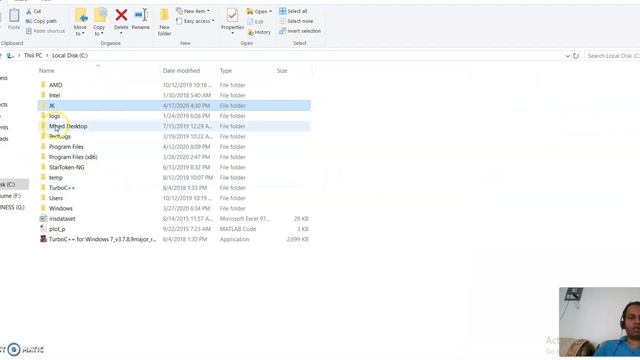Image resolution: width=640 pixels, height=360 pixels.
Task: Click Edit in the Open group
Action: tap(256, 22)
